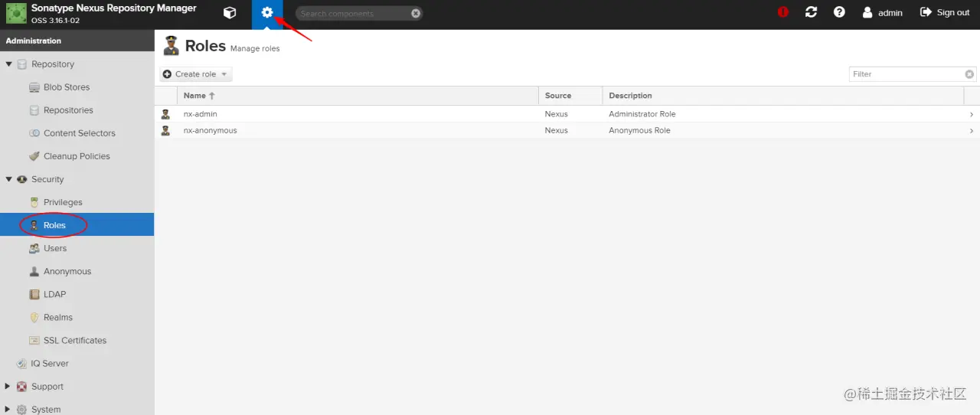
Task: Open Cleanup Policies in the sidebar
Action: point(77,156)
